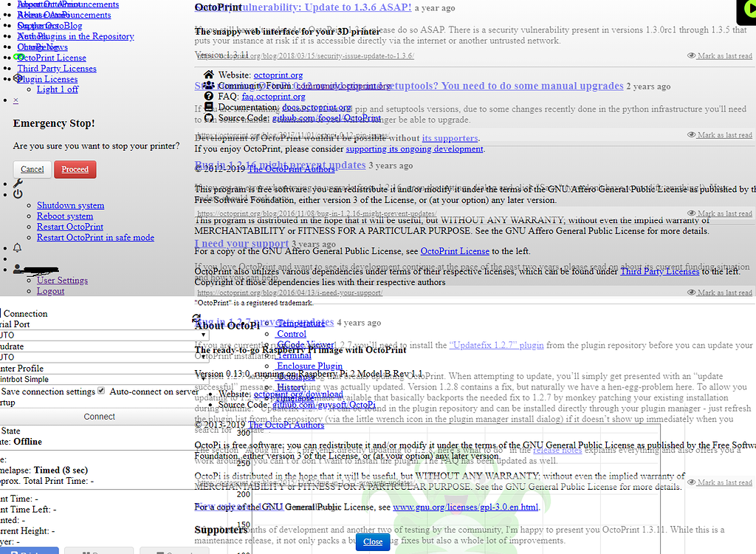Click the refresh icon near About OctoPi
756x554 pixels.
click(195, 318)
